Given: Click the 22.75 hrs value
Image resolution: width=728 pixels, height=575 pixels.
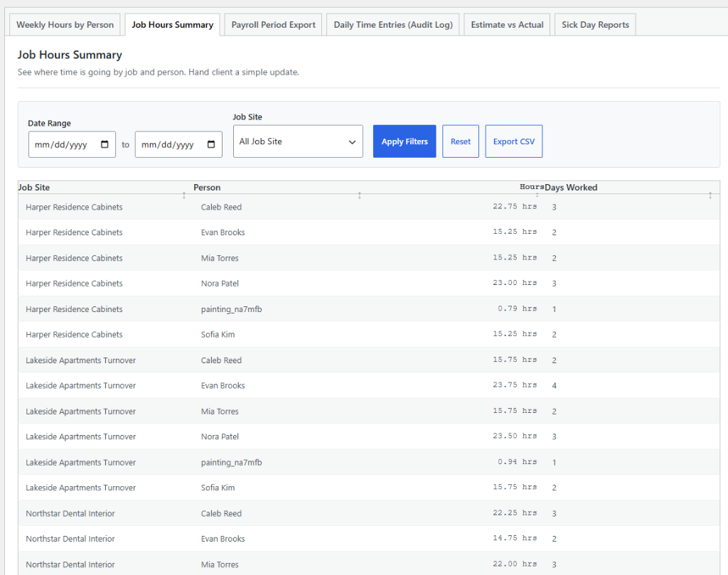Looking at the screenshot, I should pos(515,206).
